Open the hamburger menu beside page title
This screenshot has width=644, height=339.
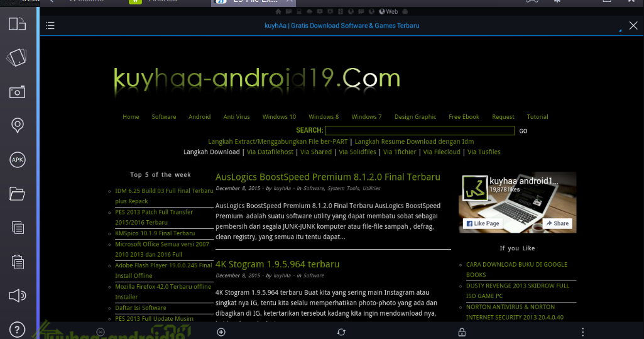click(x=50, y=26)
